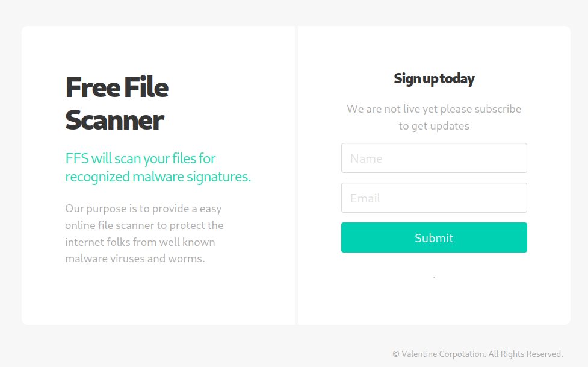Focus the Email input field
588x367 pixels.
[x=434, y=198]
